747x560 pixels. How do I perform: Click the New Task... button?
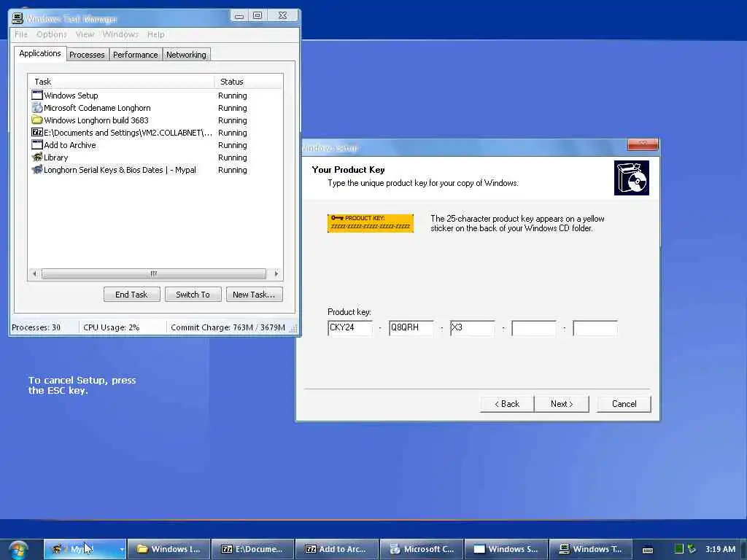point(254,295)
